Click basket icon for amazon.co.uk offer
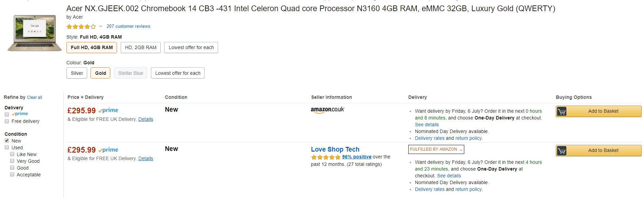 [562, 111]
